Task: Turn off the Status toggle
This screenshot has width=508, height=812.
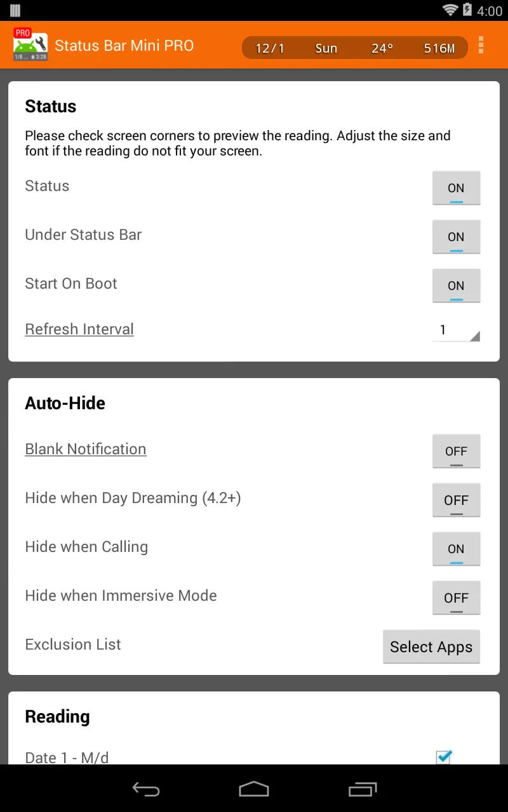Action: [456, 188]
